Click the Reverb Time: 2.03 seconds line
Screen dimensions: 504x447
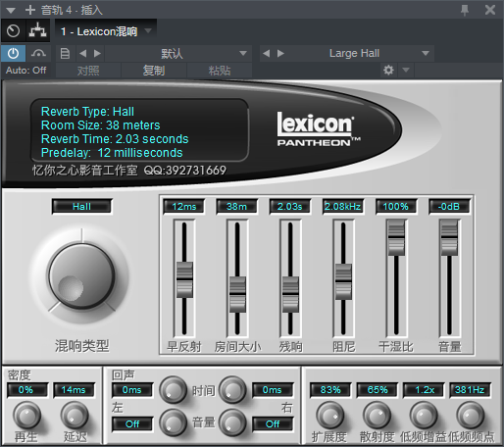[115, 139]
